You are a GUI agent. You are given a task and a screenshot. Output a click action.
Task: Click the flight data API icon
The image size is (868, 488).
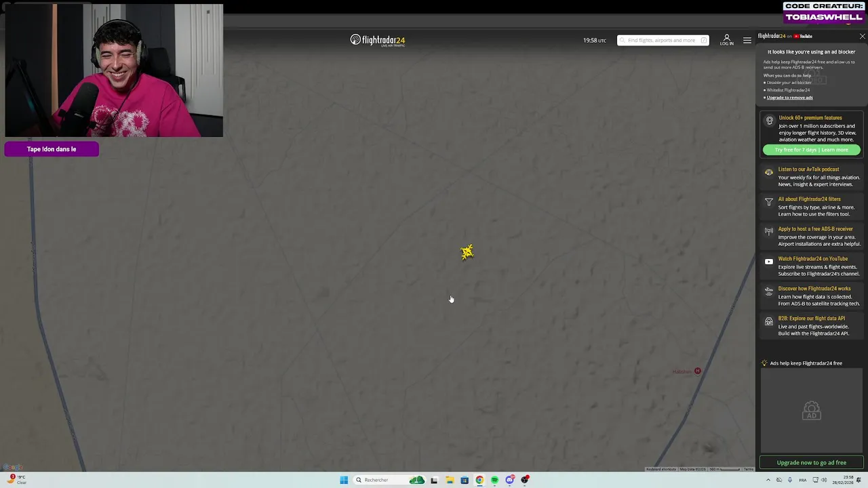pyautogui.click(x=768, y=321)
